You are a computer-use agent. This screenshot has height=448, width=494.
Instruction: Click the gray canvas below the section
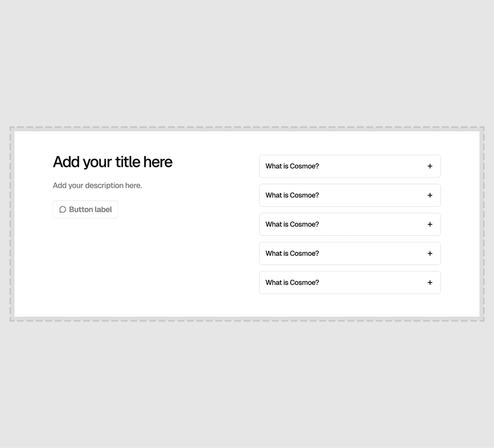(x=247, y=385)
